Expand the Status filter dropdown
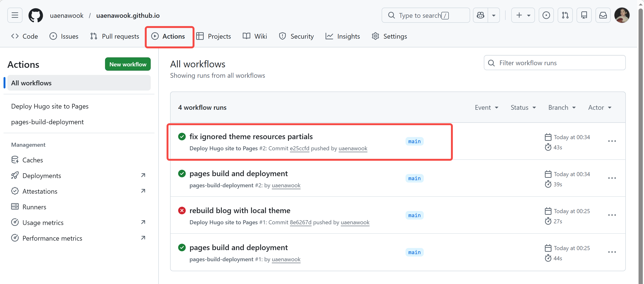This screenshot has height=284, width=644. pos(523,107)
